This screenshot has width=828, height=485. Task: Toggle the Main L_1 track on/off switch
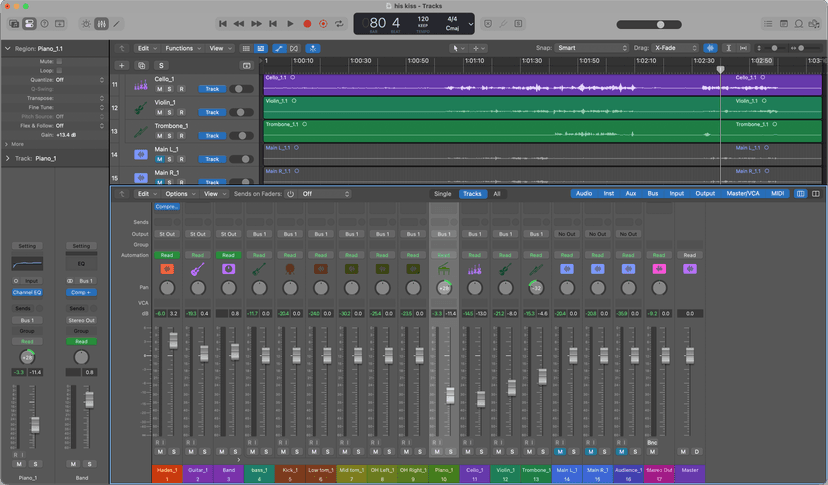click(x=241, y=159)
